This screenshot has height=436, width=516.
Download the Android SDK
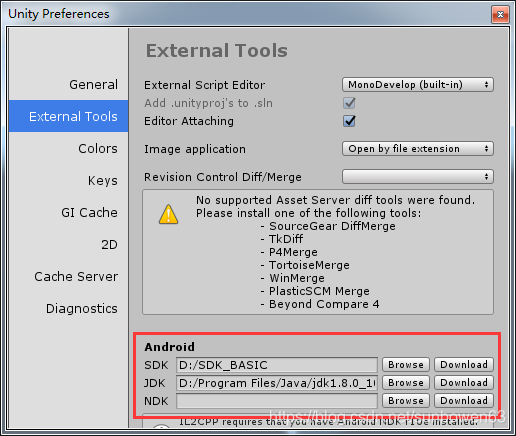point(464,365)
